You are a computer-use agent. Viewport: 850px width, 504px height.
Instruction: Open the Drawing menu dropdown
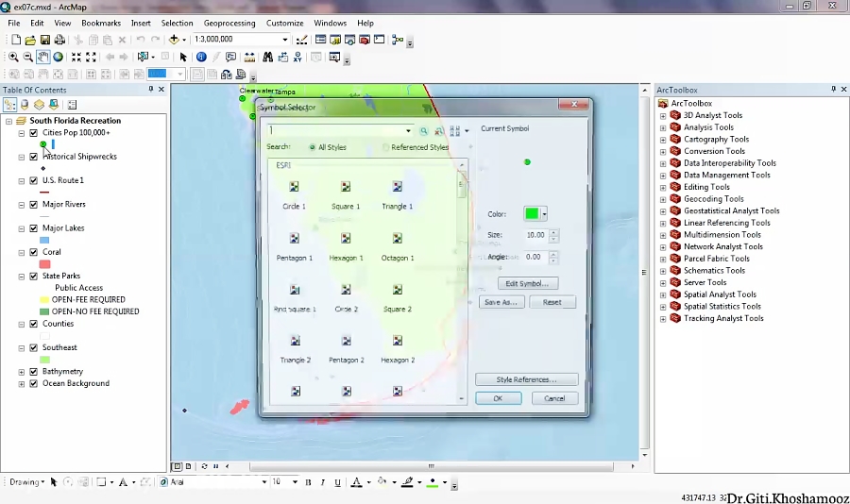click(x=27, y=481)
